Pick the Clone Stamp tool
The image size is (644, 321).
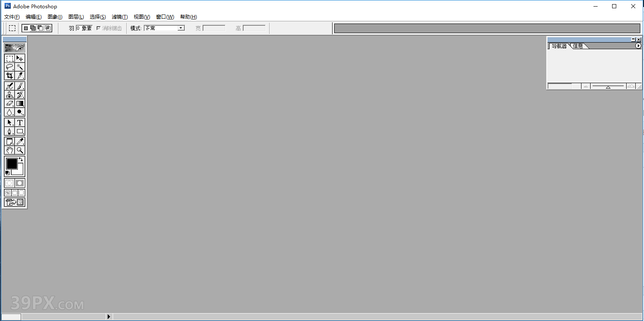tap(9, 94)
